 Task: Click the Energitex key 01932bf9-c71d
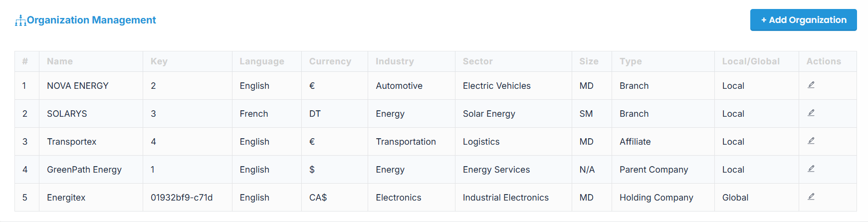(182, 198)
